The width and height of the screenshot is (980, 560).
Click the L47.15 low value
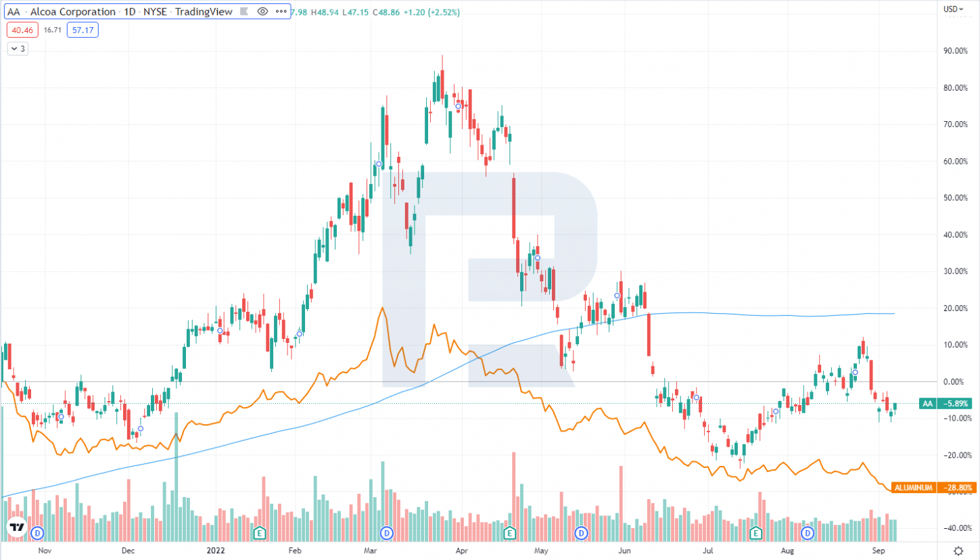357,11
